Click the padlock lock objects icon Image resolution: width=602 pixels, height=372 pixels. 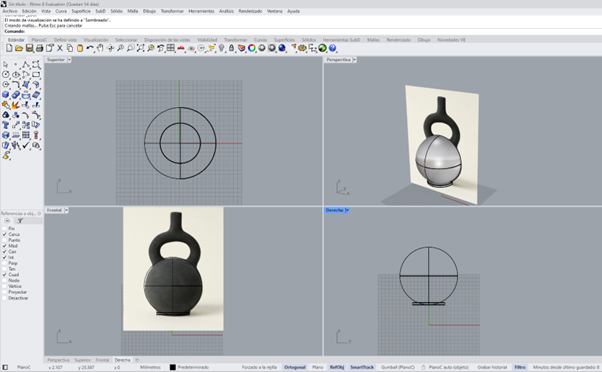point(232,48)
